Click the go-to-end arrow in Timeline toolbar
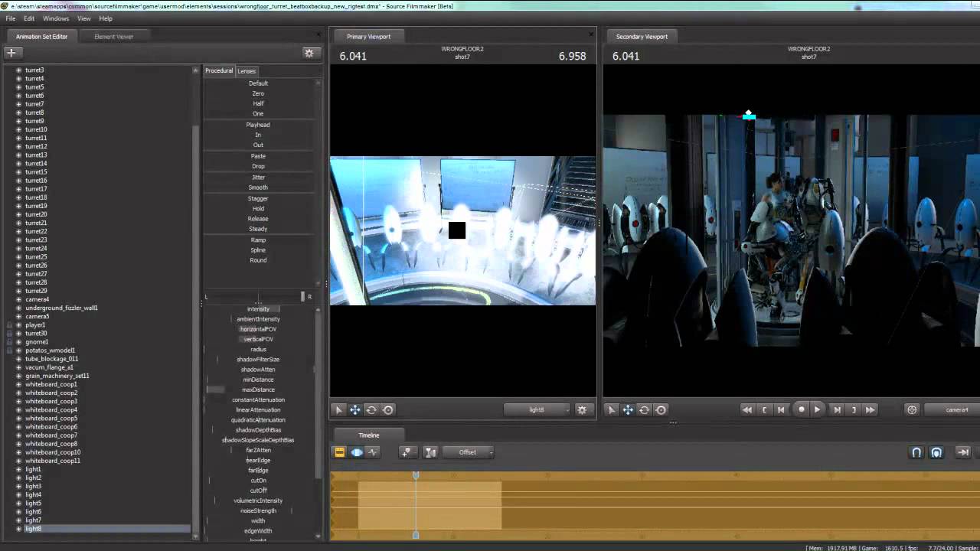Viewport: 980px width, 551px height. point(964,452)
